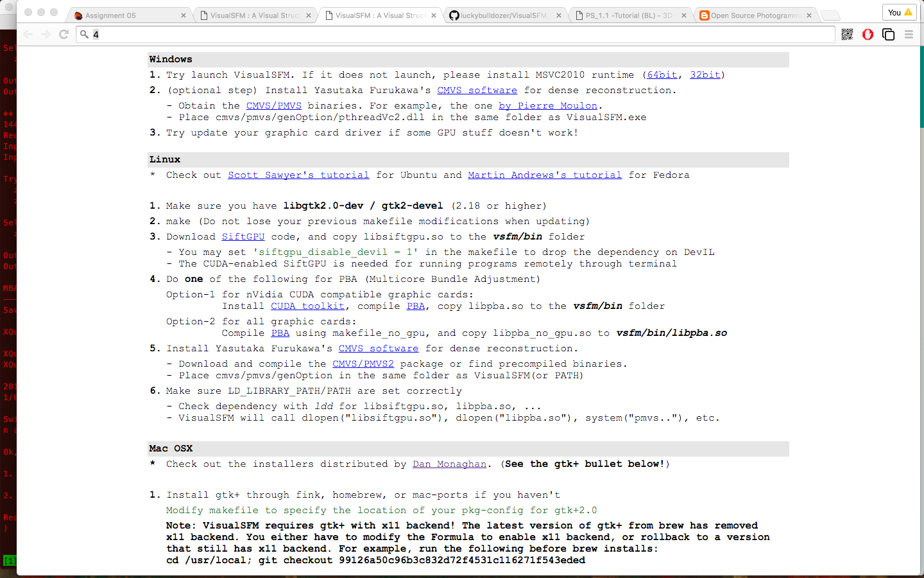This screenshot has height=578, width=924.
Task: Open the 32bit MSVC2010 runtime link
Action: pyautogui.click(x=705, y=75)
